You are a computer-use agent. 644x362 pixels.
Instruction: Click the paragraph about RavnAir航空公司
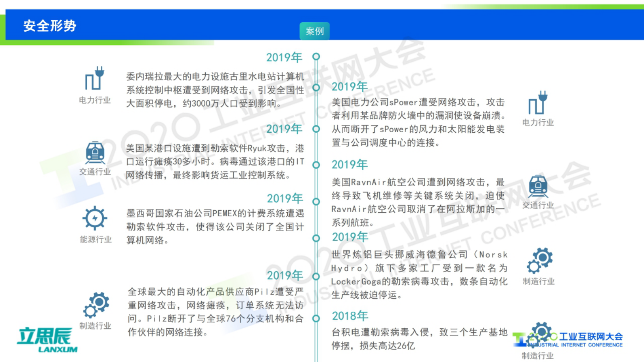(419, 202)
